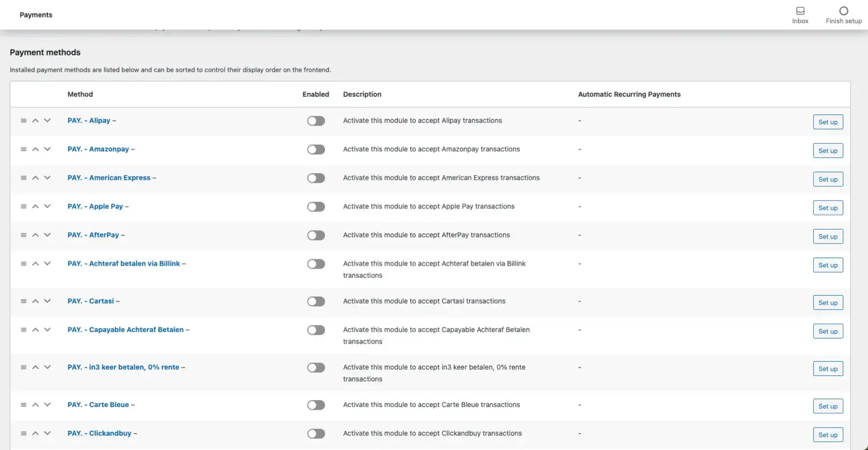The width and height of the screenshot is (868, 450).
Task: Open the PAY. - American Express link
Action: [109, 178]
